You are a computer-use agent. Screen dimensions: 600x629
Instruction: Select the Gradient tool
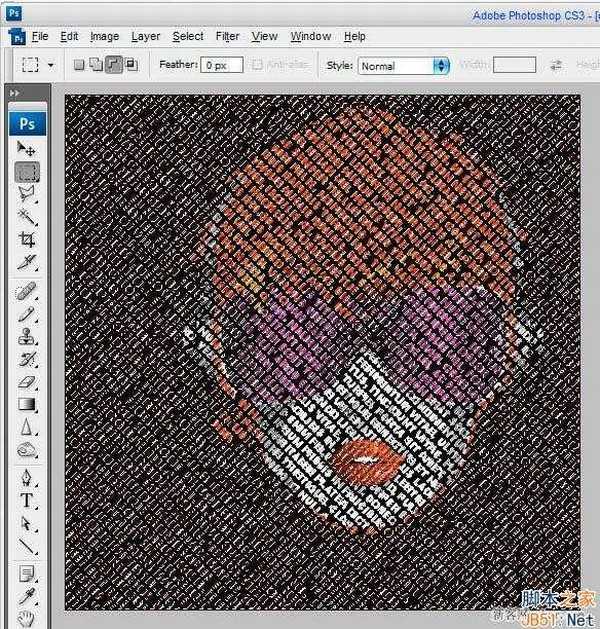pos(27,405)
